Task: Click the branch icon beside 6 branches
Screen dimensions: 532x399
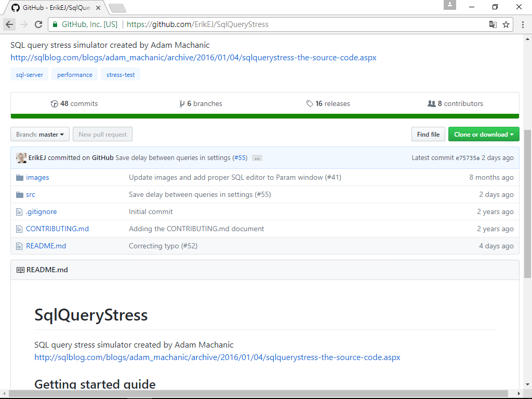Action: (183, 103)
